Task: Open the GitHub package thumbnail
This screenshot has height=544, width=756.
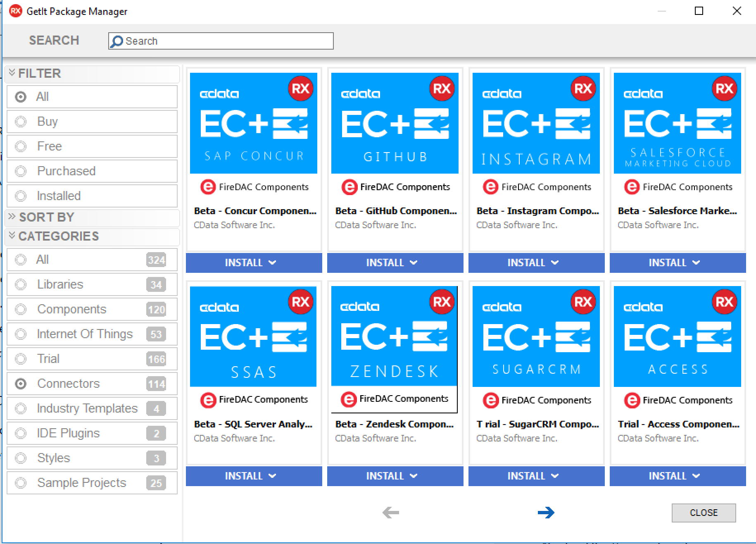Action: 395,123
